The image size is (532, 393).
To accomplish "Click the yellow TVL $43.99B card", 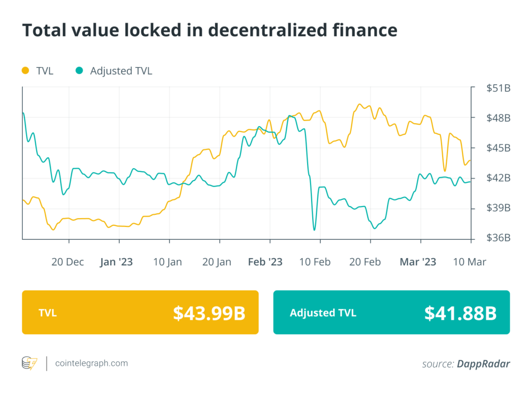I will pos(140,312).
